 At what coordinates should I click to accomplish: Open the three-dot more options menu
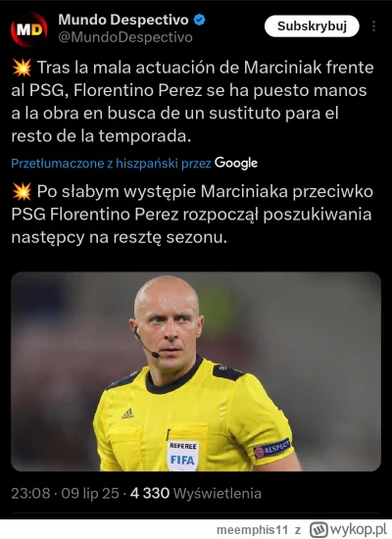[373, 26]
